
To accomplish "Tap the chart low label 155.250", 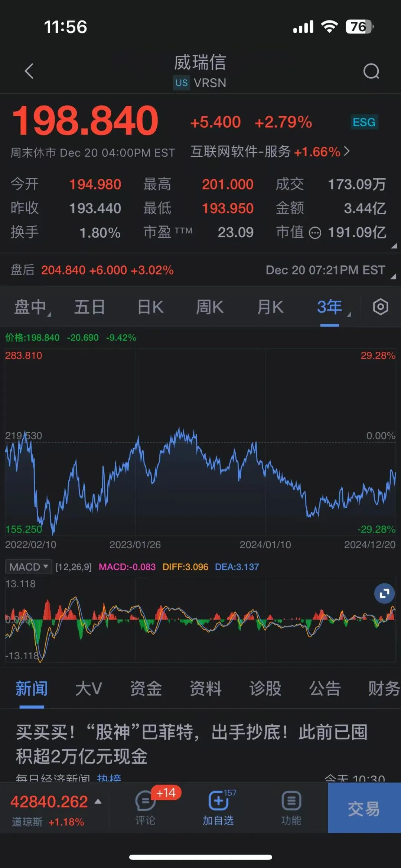I will point(23,529).
